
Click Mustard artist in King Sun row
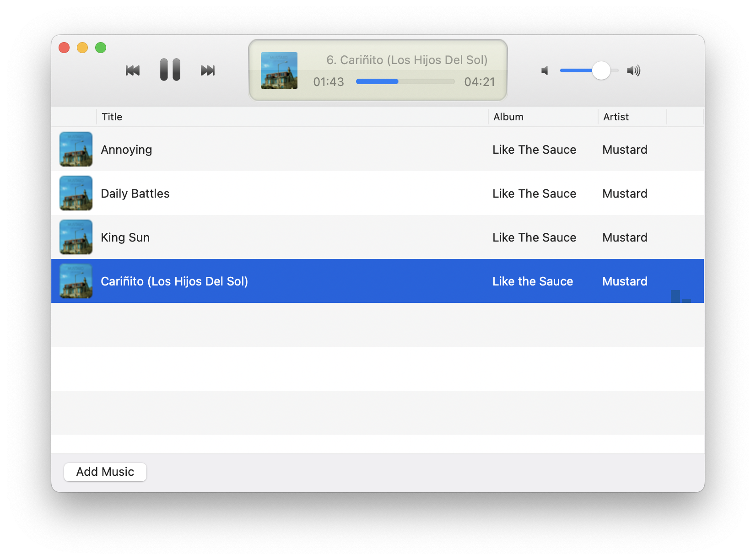tap(625, 237)
